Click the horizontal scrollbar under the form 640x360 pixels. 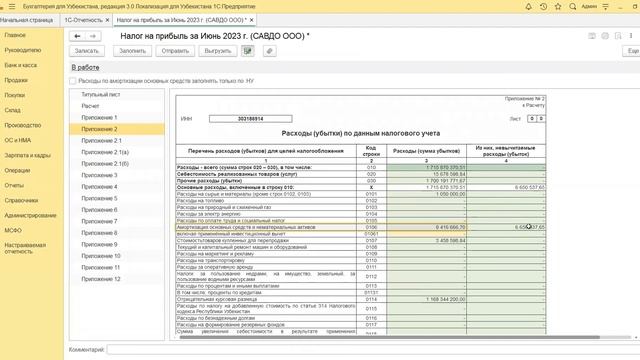coord(389,337)
